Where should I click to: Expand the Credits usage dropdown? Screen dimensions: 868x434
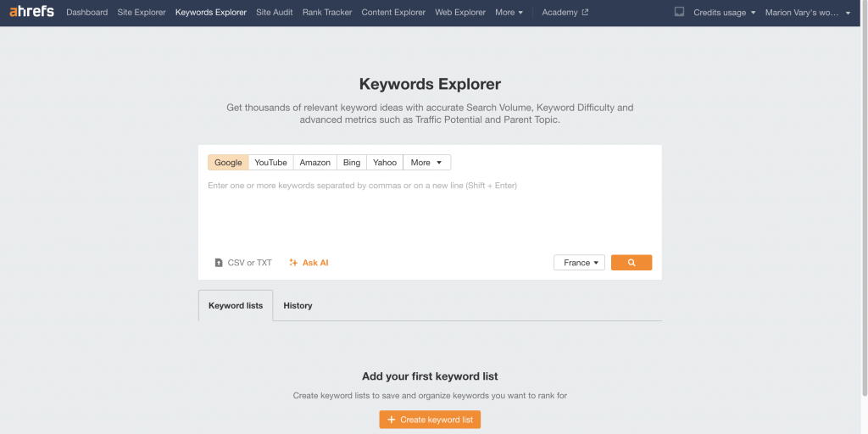point(725,12)
